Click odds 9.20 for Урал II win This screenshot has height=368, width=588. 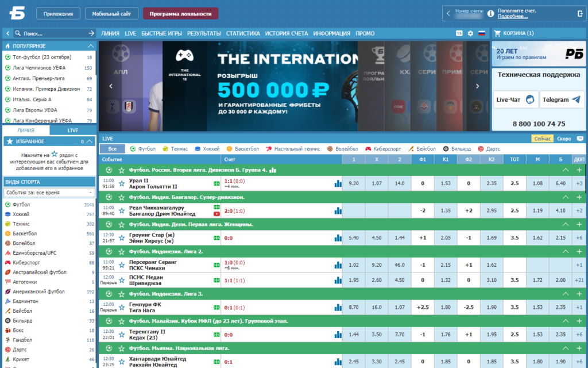coord(353,183)
